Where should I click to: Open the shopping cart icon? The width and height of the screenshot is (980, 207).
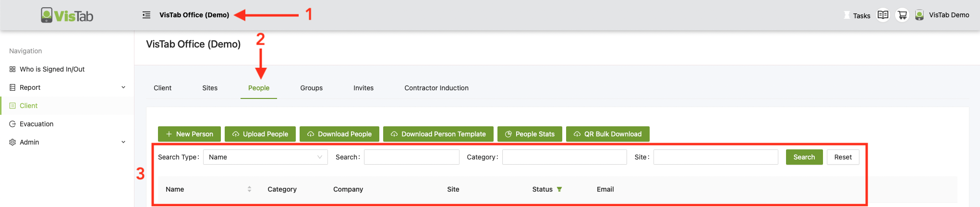(902, 15)
